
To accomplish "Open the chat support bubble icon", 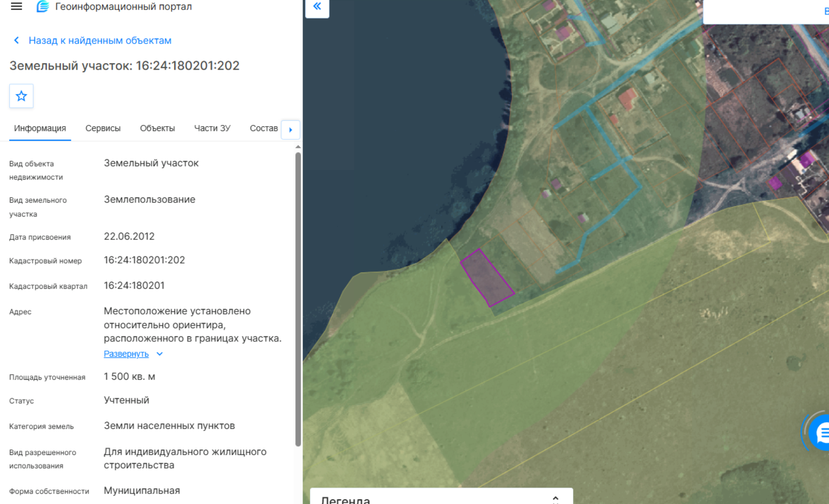I will tap(820, 433).
